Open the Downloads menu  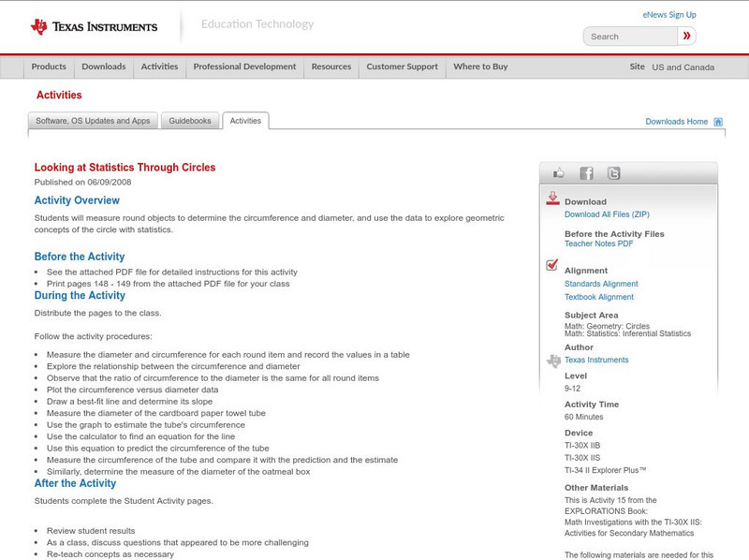(104, 66)
